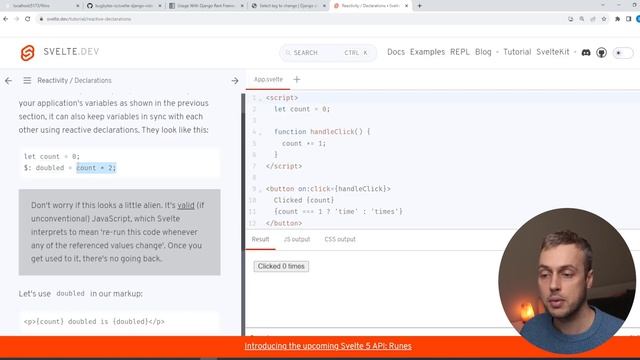Go to next tutorial chapter arrow

coord(235,81)
